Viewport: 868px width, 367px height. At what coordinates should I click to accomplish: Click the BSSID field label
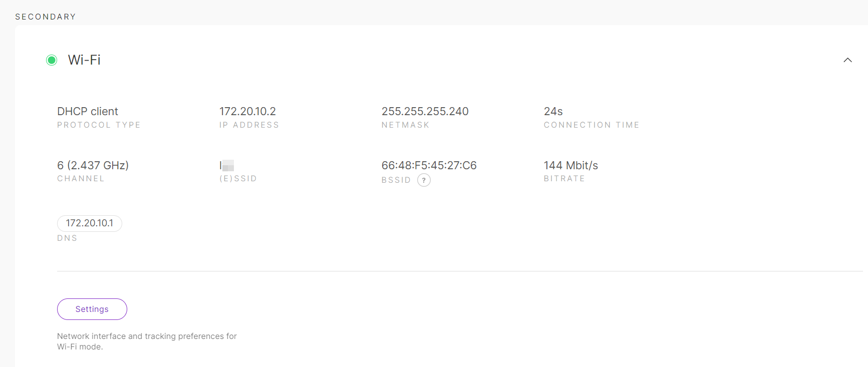(x=396, y=180)
